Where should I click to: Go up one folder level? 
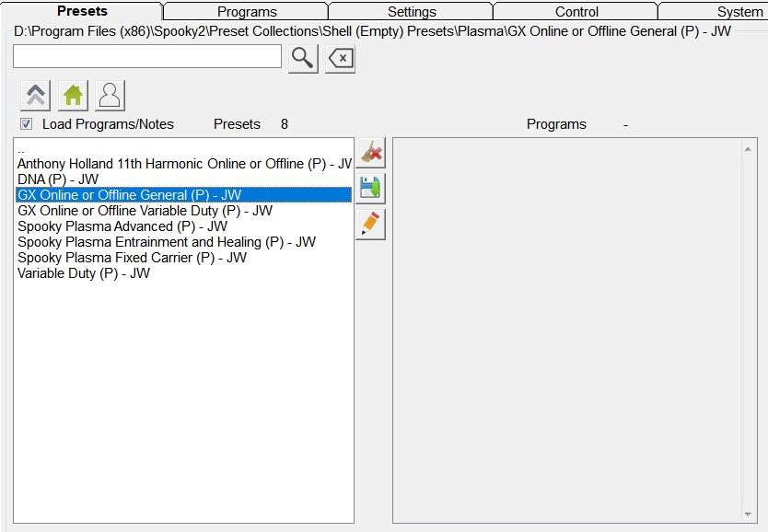pos(36,96)
